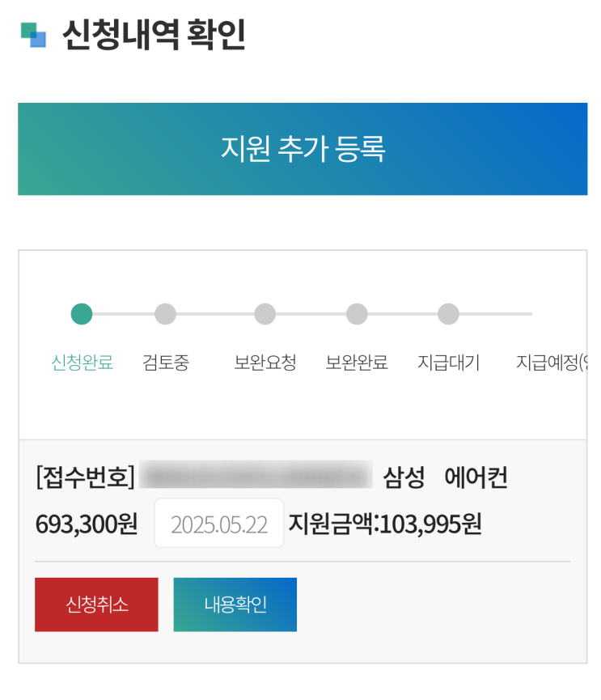Click the 신청내역 확인 page heading

coord(154,35)
